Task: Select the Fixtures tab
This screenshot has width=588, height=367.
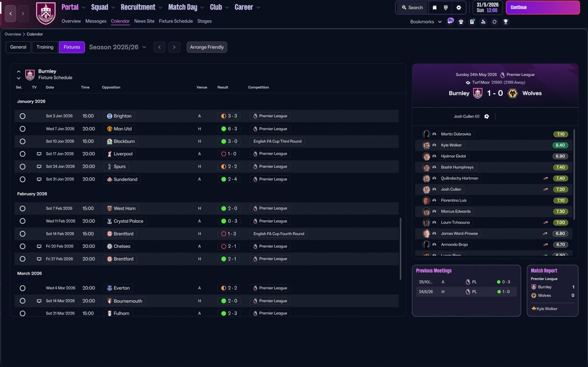Action: tap(72, 47)
